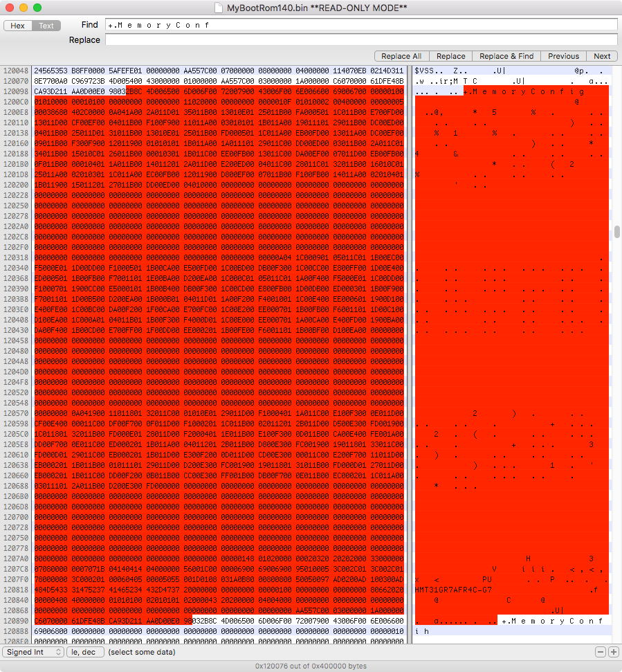Viewport: 622px width, 672px height.
Task: Click '$VSS..' in the text pane
Action: [x=429, y=71]
